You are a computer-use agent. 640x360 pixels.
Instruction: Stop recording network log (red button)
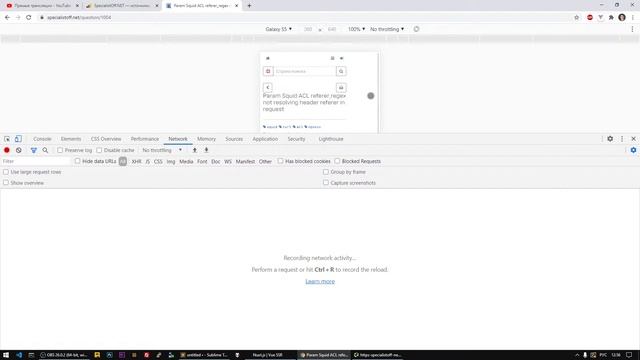pos(7,150)
